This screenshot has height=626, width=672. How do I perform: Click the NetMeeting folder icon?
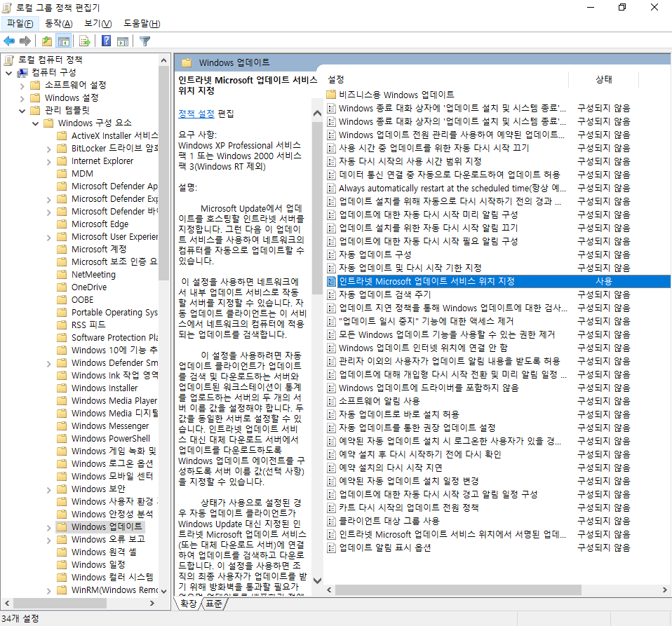coord(62,275)
